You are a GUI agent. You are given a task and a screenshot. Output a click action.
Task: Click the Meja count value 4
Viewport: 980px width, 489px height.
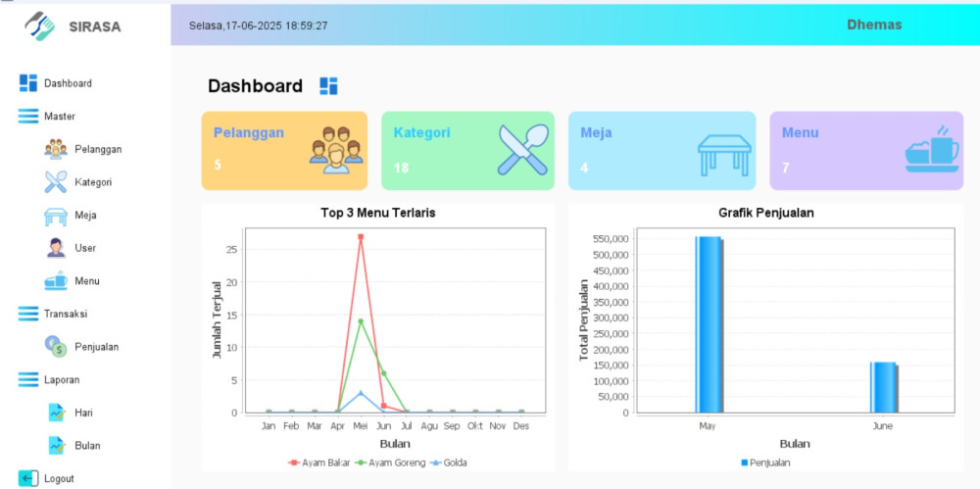coord(584,168)
